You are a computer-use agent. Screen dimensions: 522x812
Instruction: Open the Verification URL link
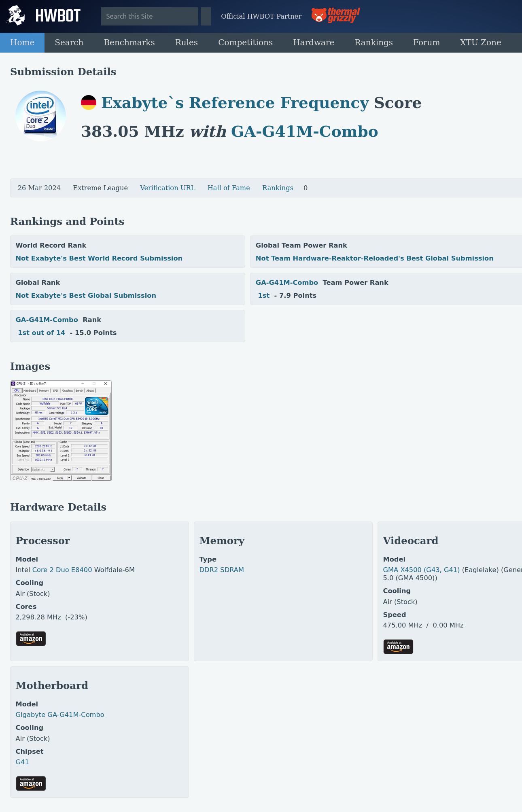168,188
